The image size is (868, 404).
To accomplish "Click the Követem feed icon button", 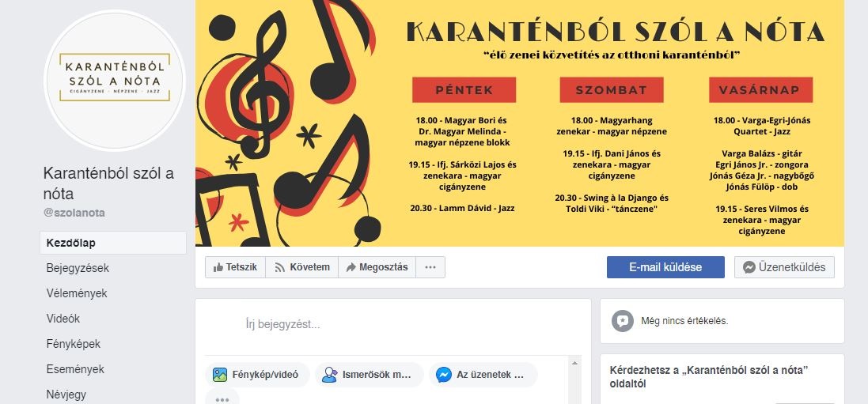I will click(301, 267).
